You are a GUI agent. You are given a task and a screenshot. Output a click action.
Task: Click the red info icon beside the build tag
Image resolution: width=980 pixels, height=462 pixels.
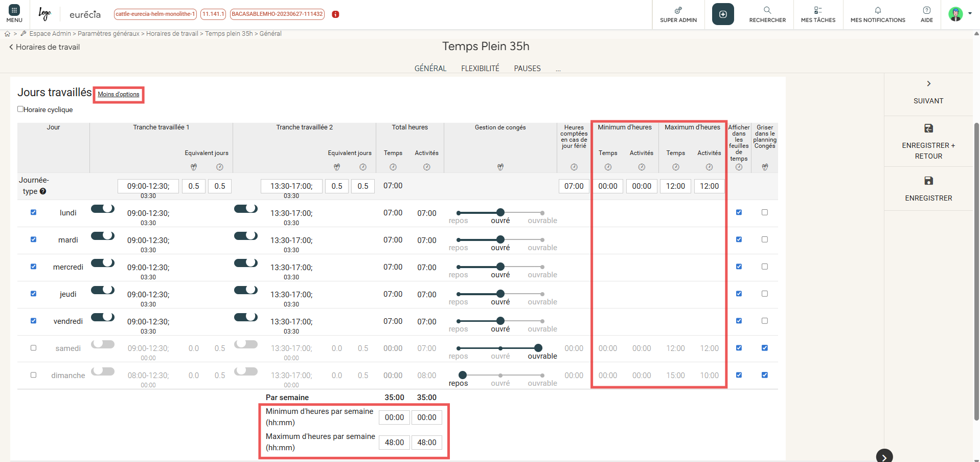[335, 14]
